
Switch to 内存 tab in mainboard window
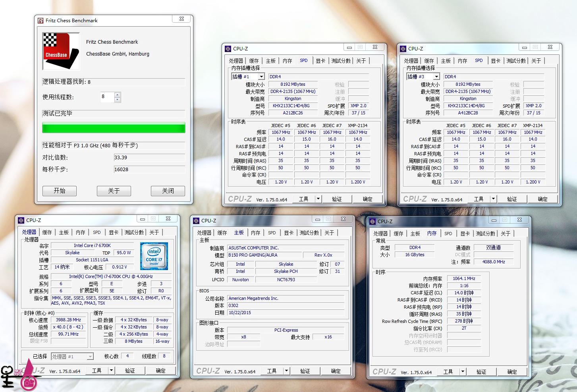tap(255, 233)
